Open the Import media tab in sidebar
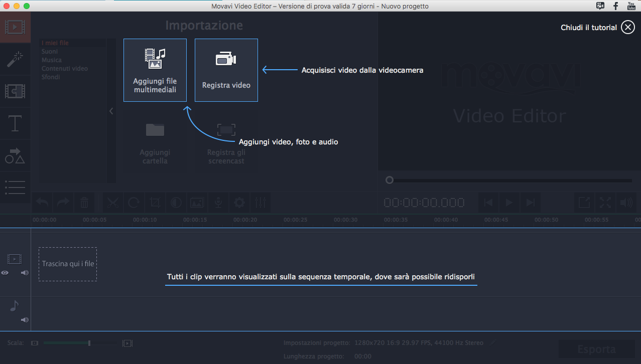Image resolution: width=641 pixels, height=364 pixels. pyautogui.click(x=15, y=27)
